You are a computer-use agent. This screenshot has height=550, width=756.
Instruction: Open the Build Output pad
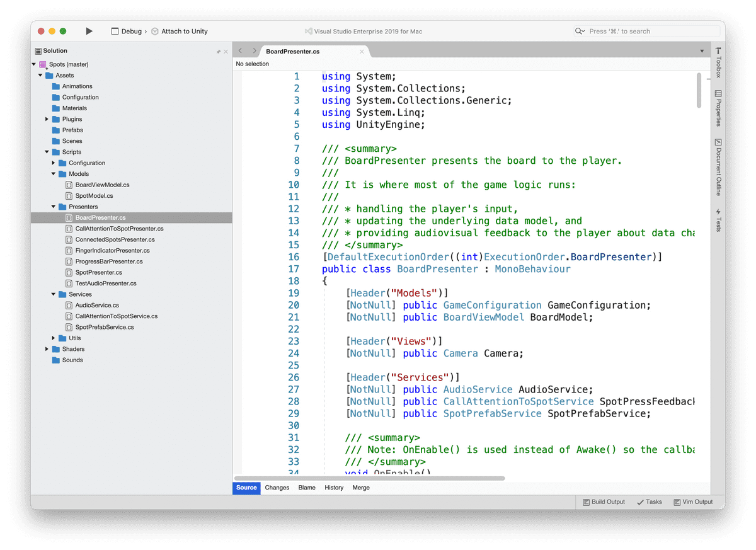[604, 502]
